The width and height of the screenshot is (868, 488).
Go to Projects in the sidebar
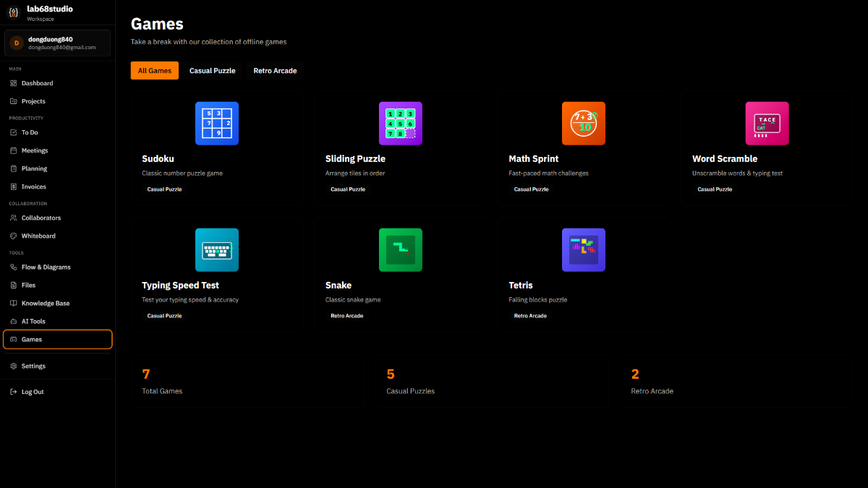[x=58, y=101]
